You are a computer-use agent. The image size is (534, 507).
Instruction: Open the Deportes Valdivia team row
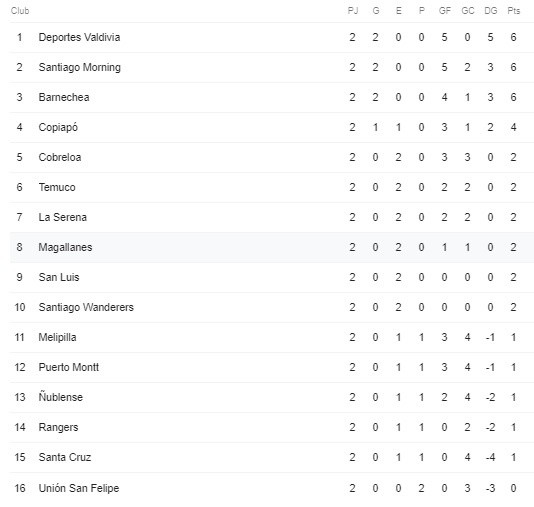[272, 37]
